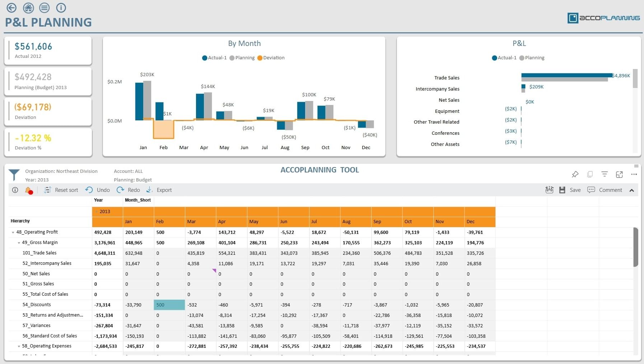The width and height of the screenshot is (644, 364).
Task: Copy the visual using duplicate icon
Action: tap(590, 174)
